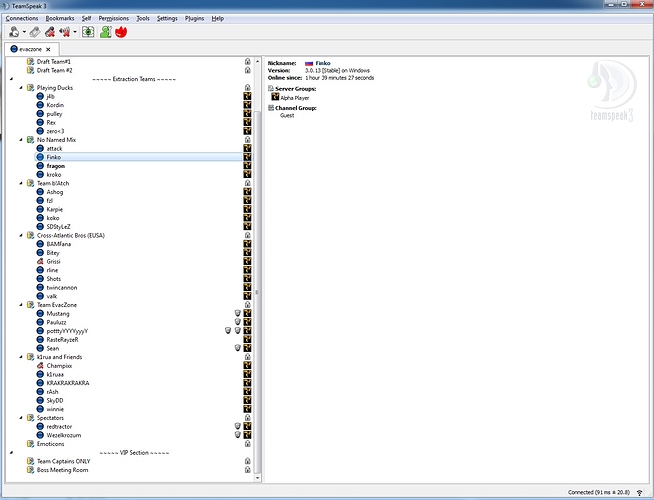
Task: Select user fragon in No Named Mix
Action: 55,166
